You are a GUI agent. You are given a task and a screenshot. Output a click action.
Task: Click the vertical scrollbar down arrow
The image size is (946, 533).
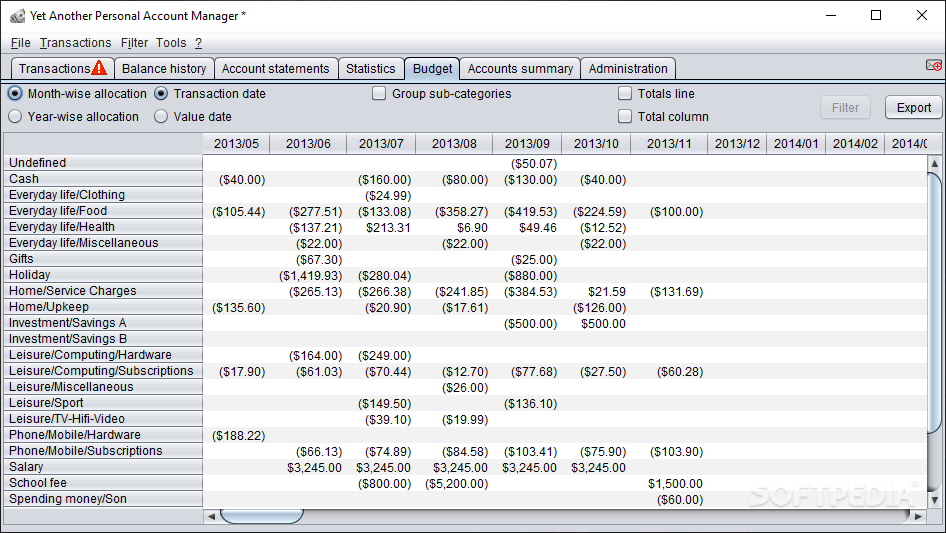pos(934,500)
